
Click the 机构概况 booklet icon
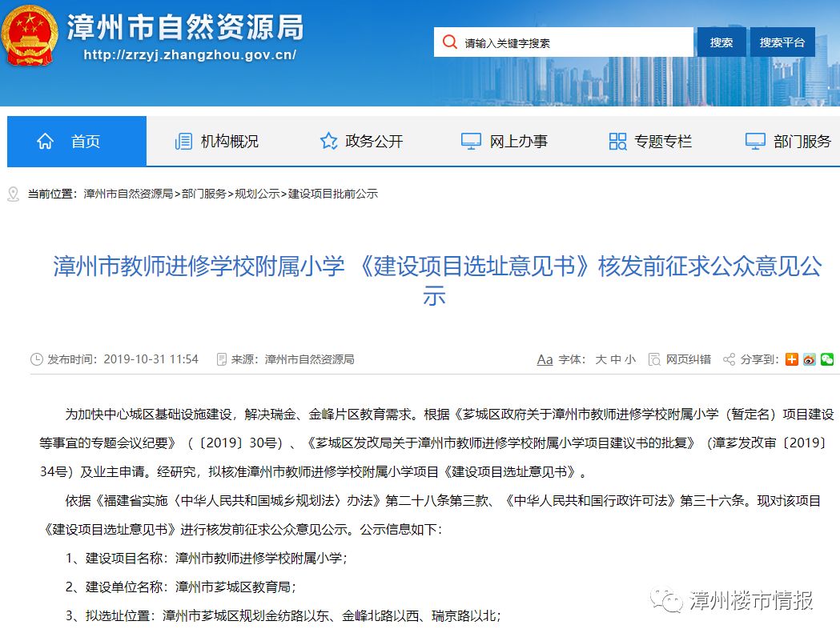183,141
